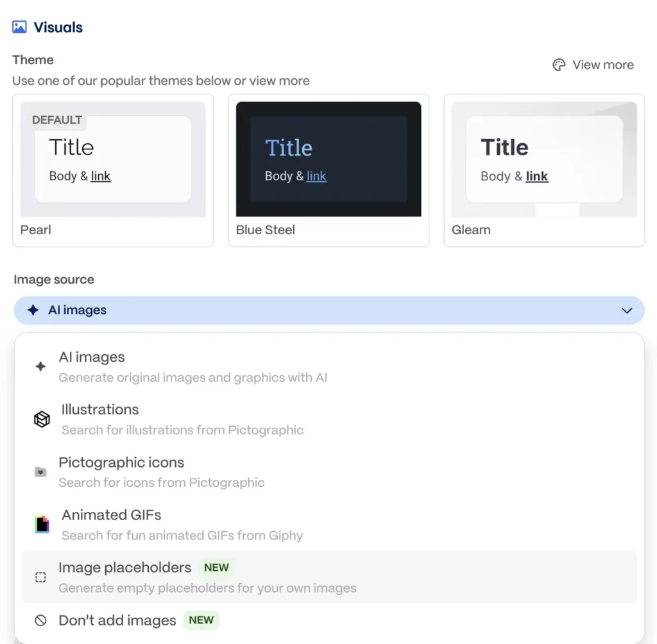Viewport: 657px width, 644px height.
Task: Click the Pictographic icons folder-heart icon
Action: point(40,472)
